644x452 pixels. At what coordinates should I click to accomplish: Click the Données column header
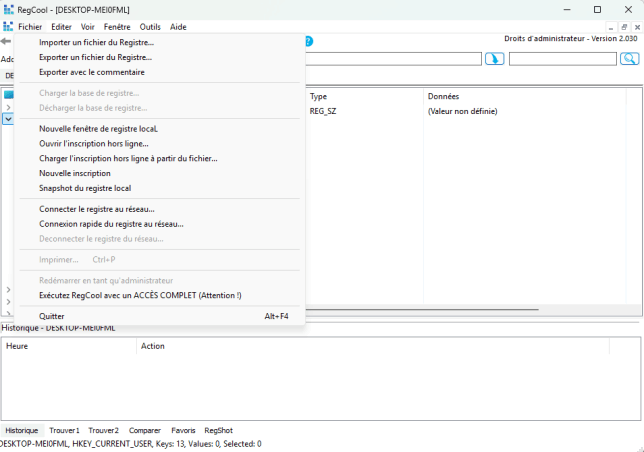[443, 96]
